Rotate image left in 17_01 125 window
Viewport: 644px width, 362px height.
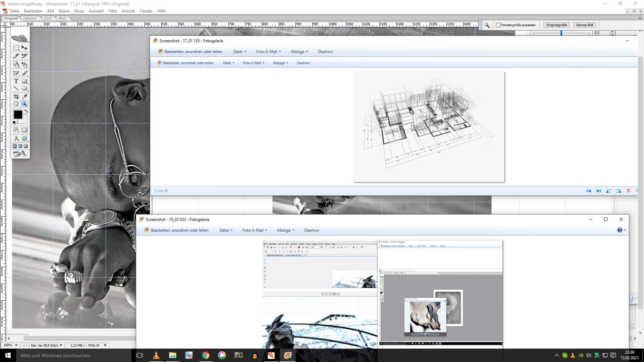coord(609,191)
